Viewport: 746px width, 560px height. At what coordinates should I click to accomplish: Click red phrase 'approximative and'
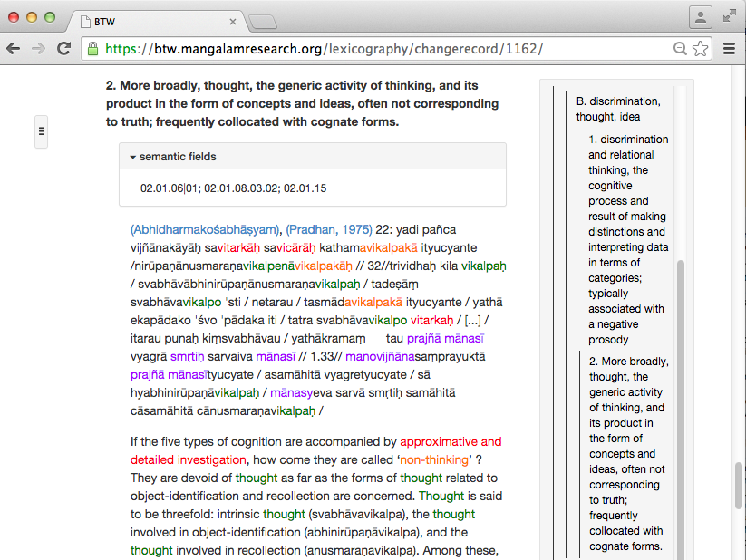click(x=451, y=442)
